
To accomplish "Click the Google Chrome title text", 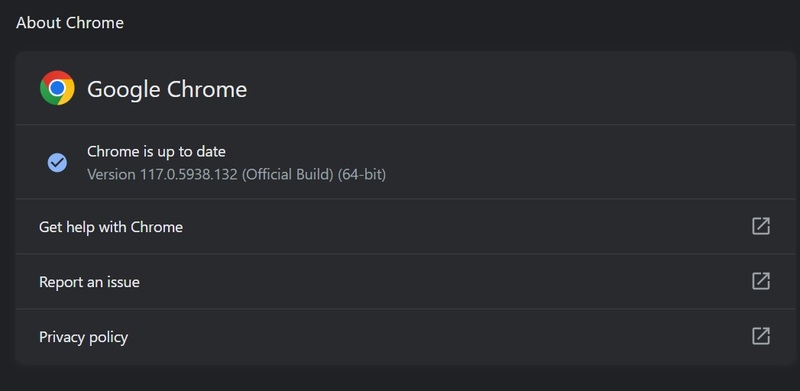I will (x=167, y=89).
